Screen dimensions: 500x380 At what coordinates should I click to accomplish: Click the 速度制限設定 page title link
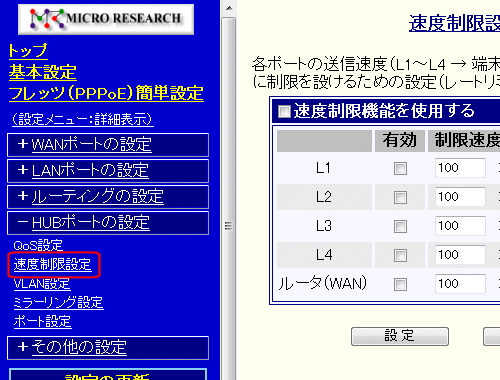pos(454,23)
